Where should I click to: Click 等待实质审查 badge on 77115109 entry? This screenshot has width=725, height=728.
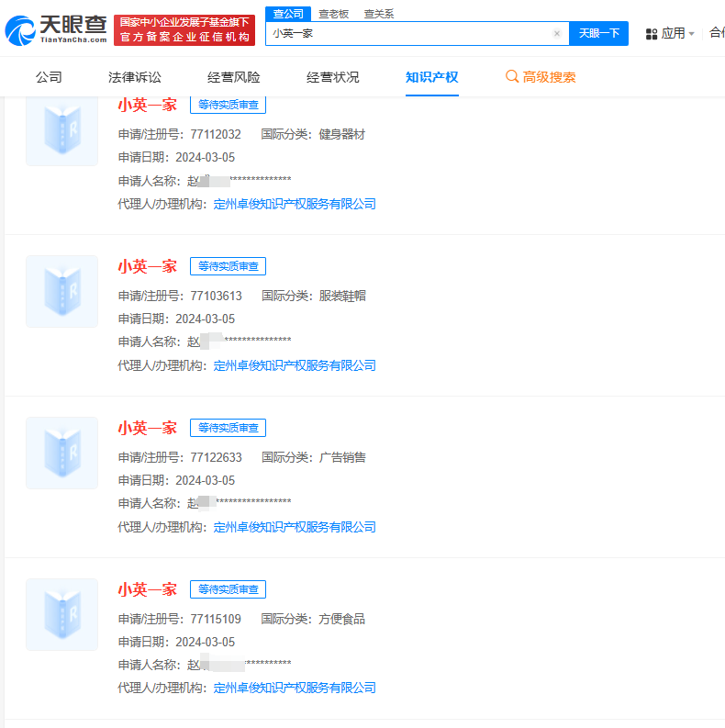228,589
